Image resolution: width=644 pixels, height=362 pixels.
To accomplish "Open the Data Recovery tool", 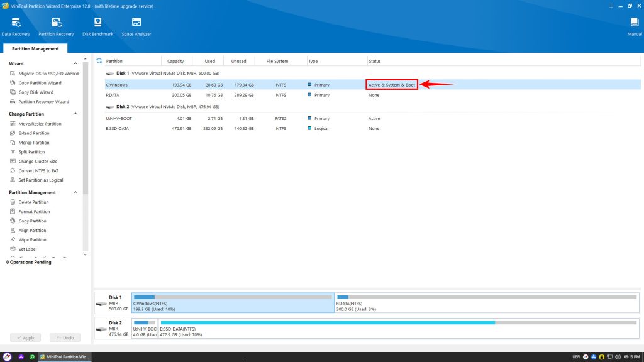I will pyautogui.click(x=16, y=27).
